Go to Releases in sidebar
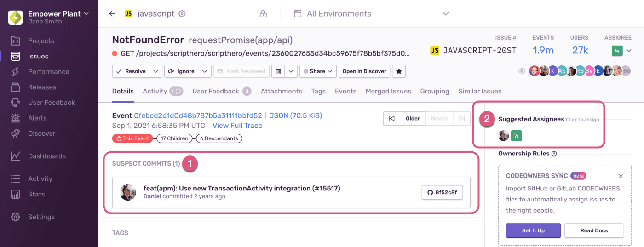 point(42,87)
